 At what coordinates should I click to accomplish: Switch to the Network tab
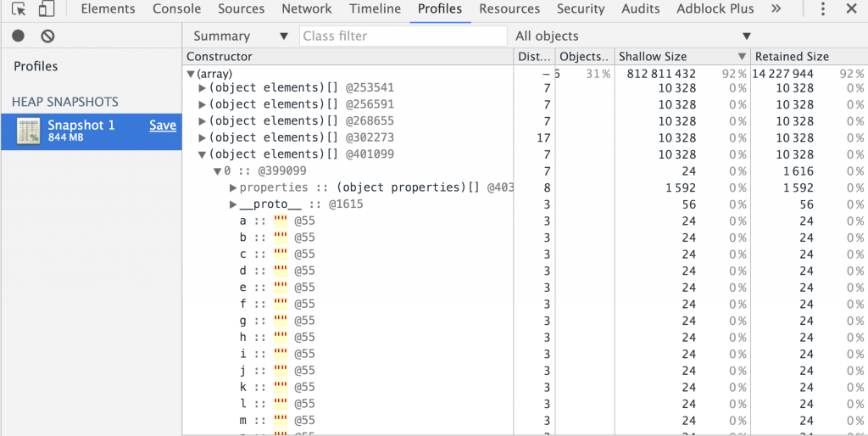(307, 8)
